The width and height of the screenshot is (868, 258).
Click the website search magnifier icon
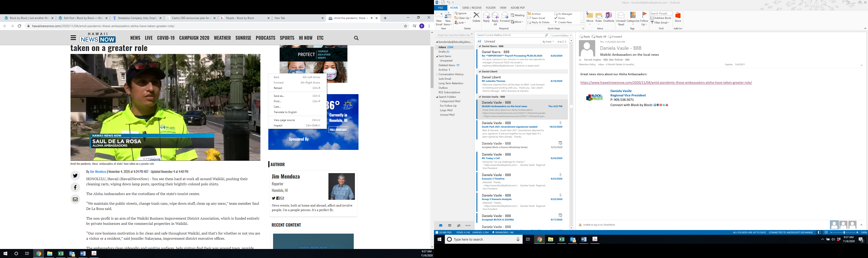[356, 38]
